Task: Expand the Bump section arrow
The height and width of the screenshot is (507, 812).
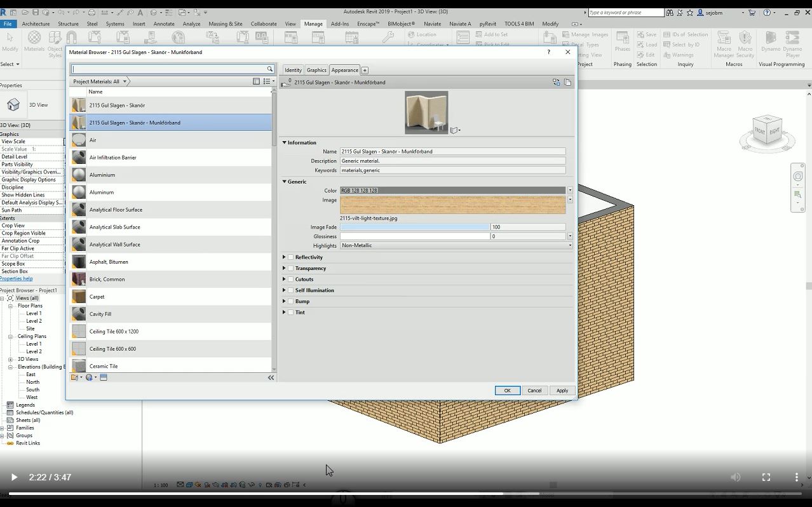Action: (x=284, y=301)
